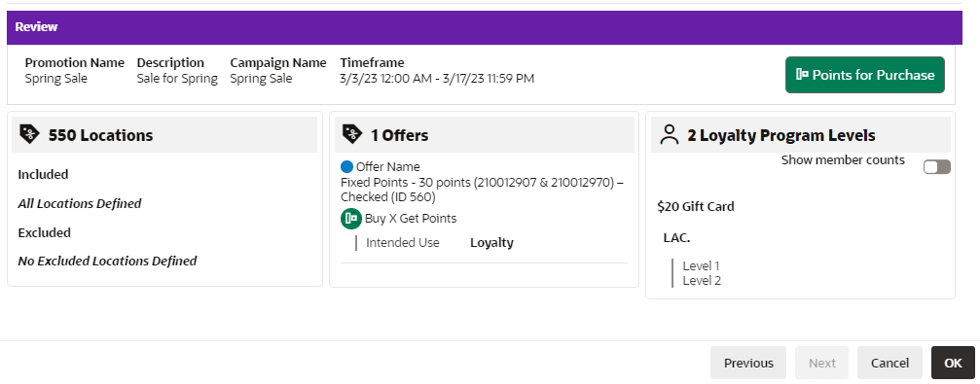Go back with the Previous button
Screen dimensions: 980x384
748,363
